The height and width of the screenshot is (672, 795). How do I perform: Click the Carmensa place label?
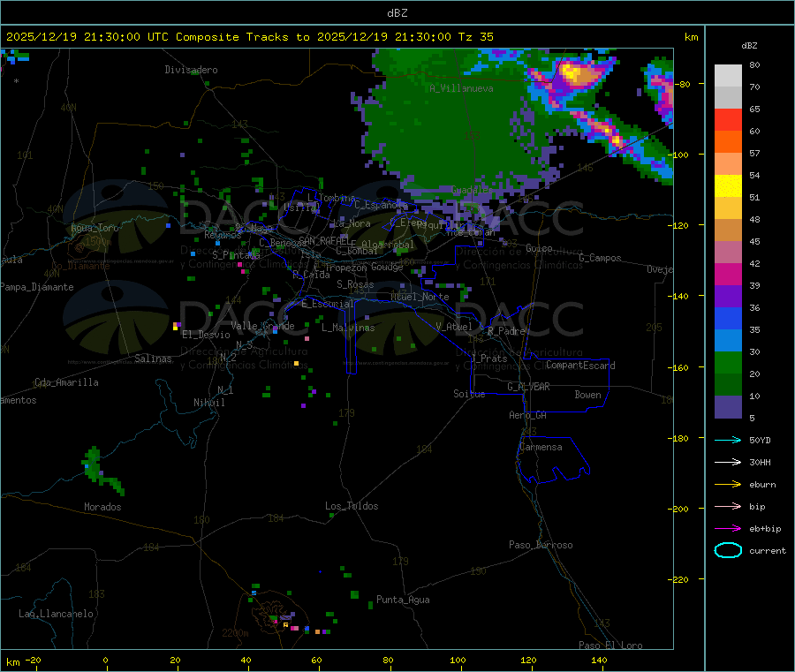(x=541, y=447)
